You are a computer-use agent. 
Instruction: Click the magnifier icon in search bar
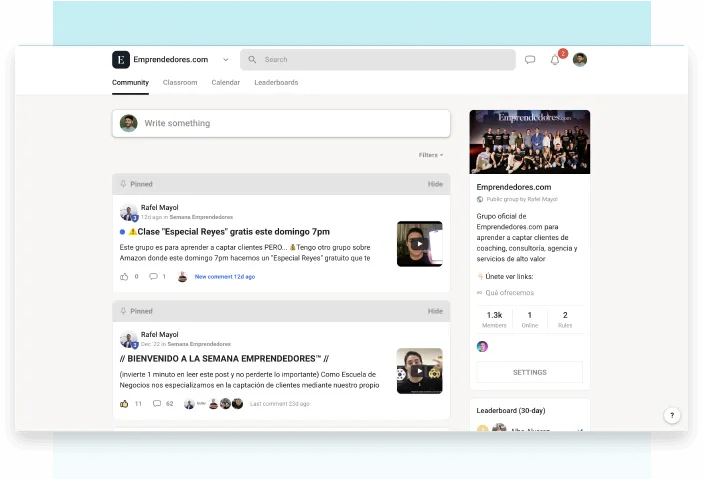tap(252, 60)
